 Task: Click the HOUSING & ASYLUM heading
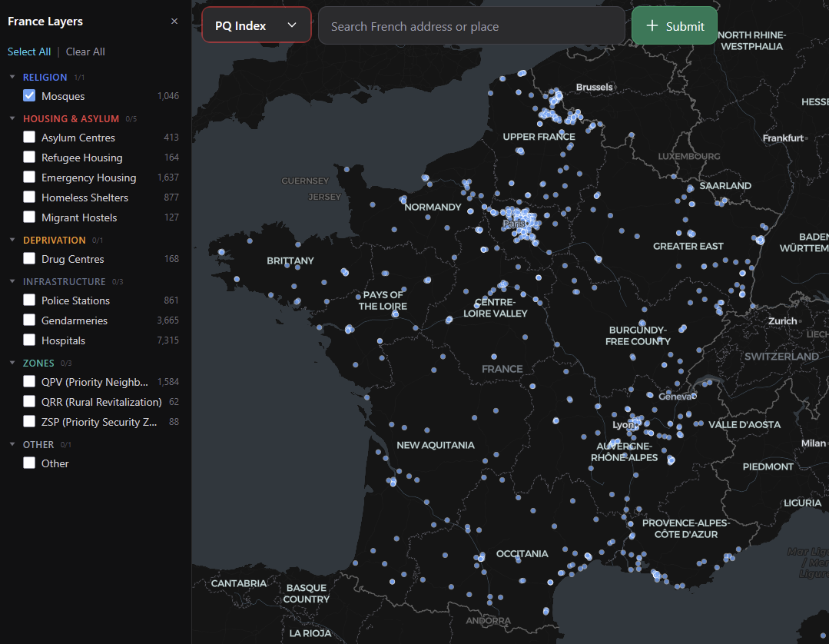(71, 118)
